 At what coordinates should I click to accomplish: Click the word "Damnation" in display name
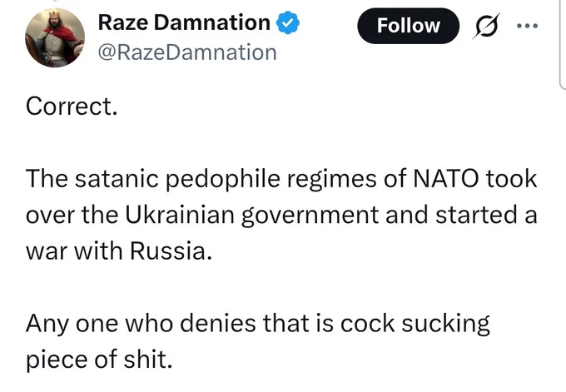coord(214,22)
